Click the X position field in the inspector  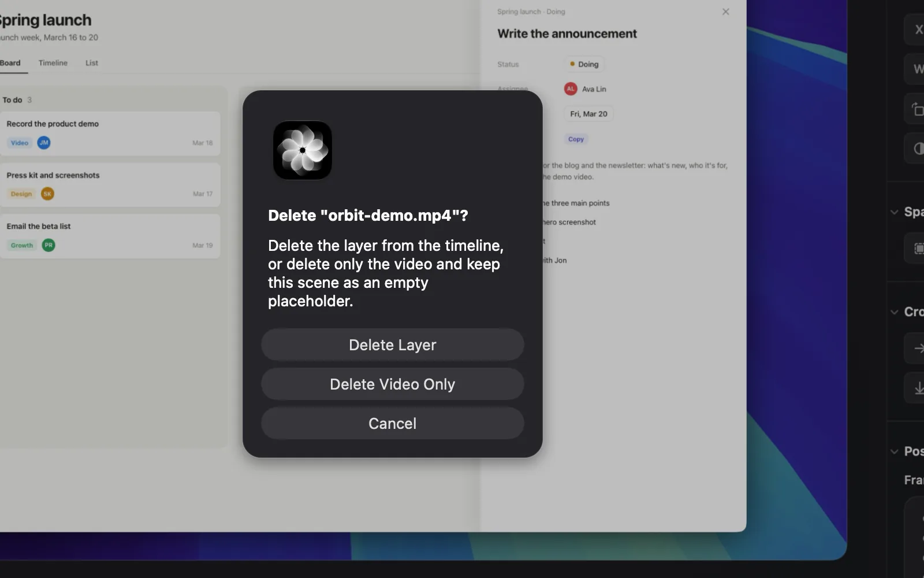click(x=914, y=29)
